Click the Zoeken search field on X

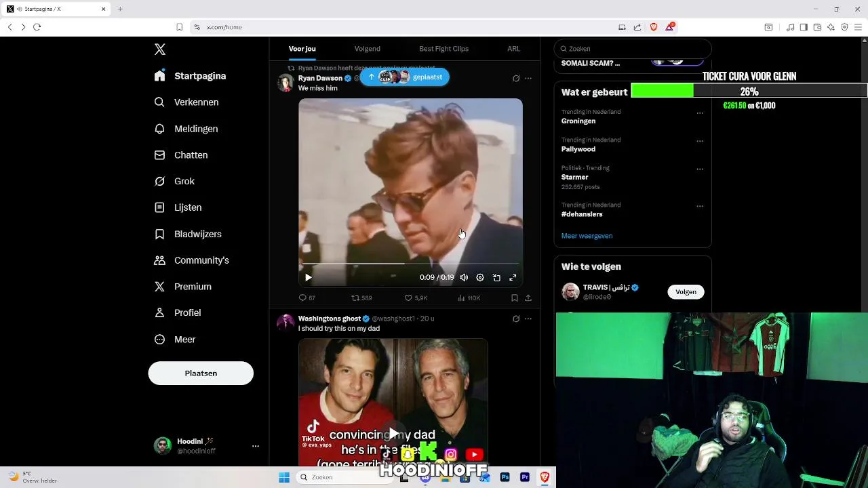pyautogui.click(x=633, y=49)
